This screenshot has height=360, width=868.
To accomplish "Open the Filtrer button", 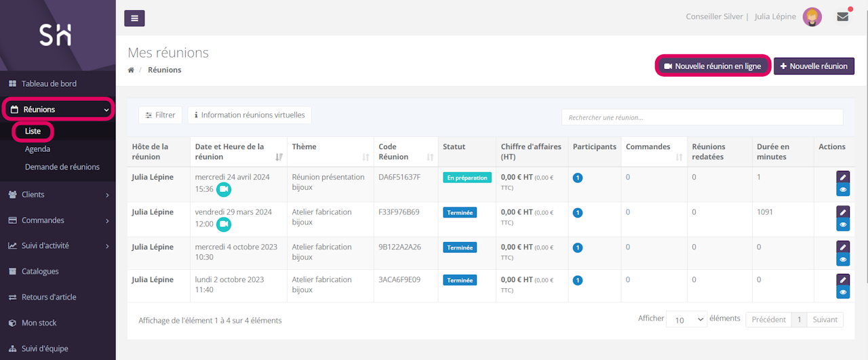I will pyautogui.click(x=160, y=115).
